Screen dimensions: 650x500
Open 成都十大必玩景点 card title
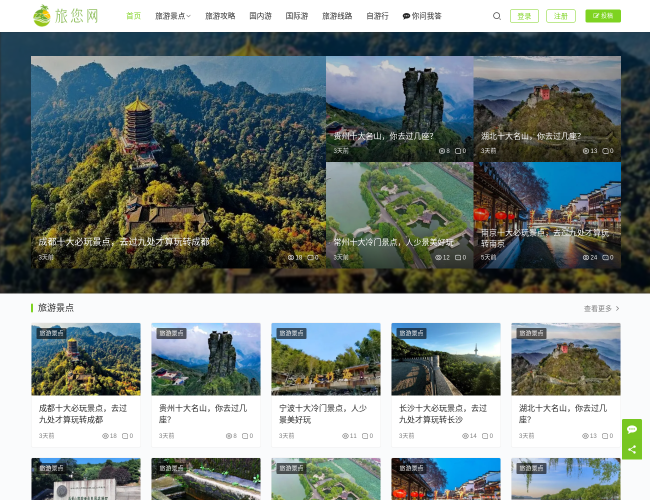tap(83, 414)
